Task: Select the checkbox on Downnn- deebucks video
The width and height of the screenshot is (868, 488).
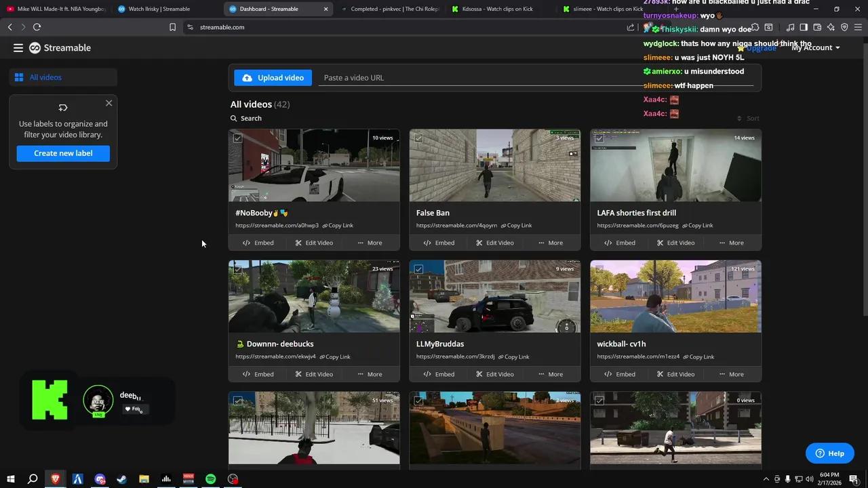Action: click(x=238, y=269)
